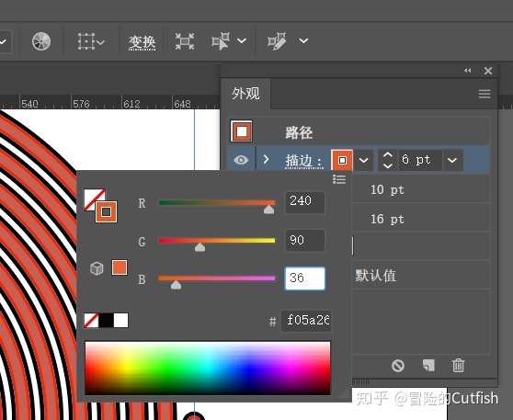This screenshot has height=420, width=513.
Task: Increase stroke weight with up stepper
Action: click(x=388, y=155)
